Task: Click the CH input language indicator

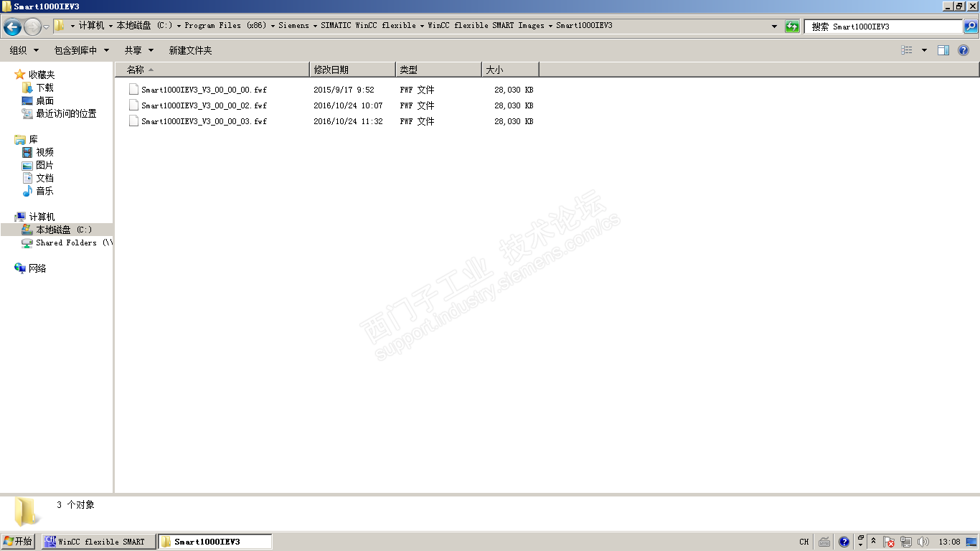Action: [x=804, y=542]
